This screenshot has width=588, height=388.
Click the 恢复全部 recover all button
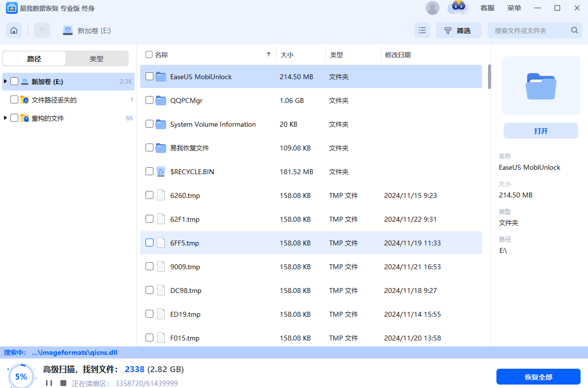pos(539,377)
